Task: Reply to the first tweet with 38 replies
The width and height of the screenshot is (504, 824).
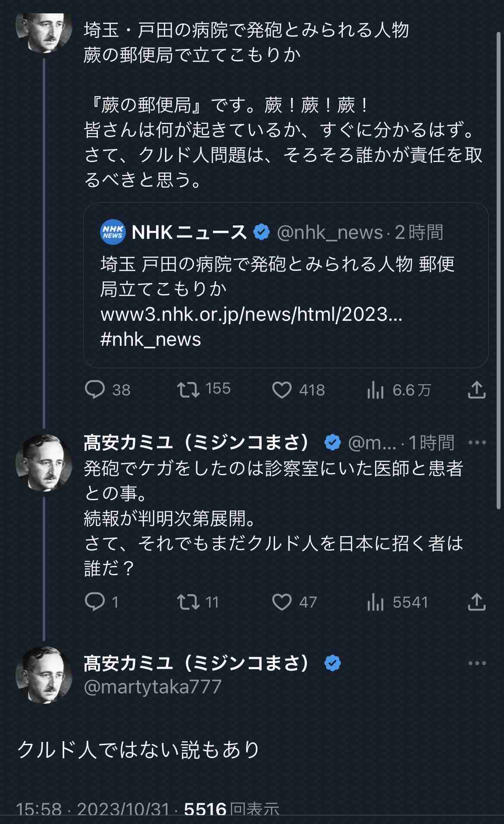Action: [95, 390]
